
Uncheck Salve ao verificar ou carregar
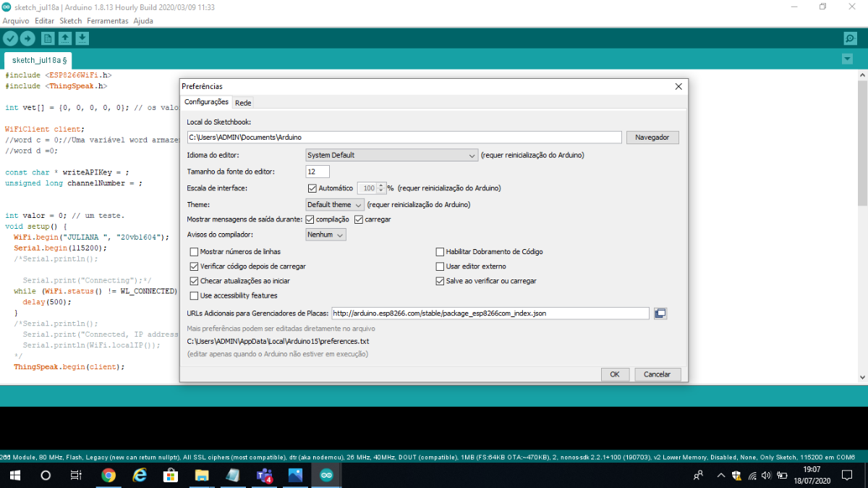[440, 281]
